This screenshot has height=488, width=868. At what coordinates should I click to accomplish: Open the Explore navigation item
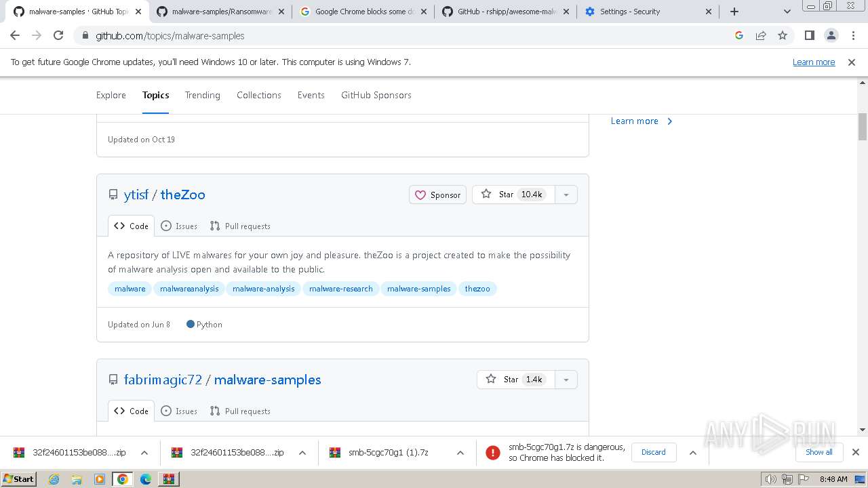[x=111, y=95]
